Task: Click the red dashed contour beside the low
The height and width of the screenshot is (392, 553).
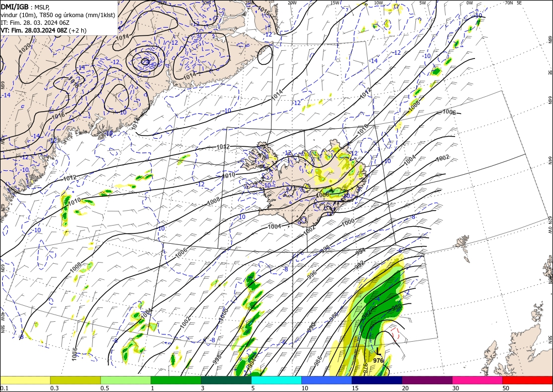Action: [395, 333]
